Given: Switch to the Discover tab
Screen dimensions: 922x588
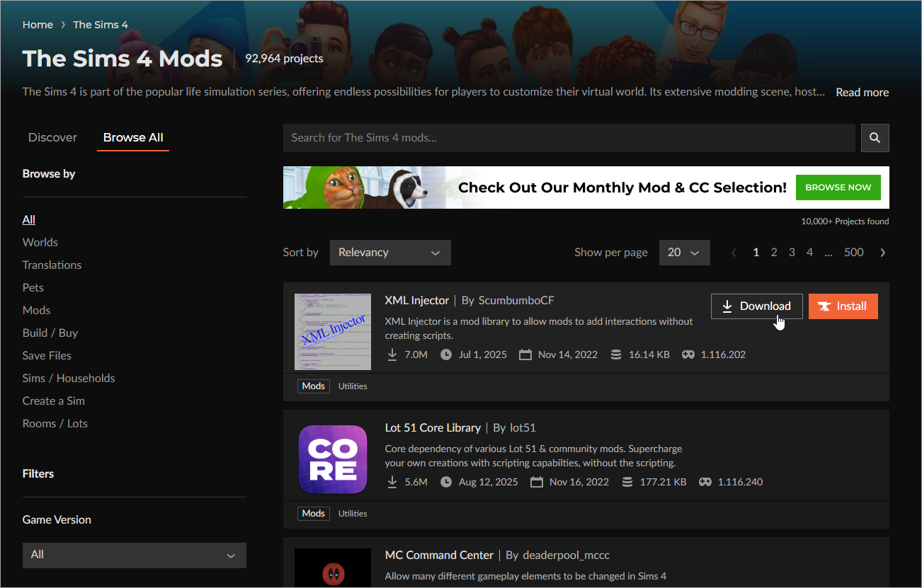Looking at the screenshot, I should pos(52,137).
